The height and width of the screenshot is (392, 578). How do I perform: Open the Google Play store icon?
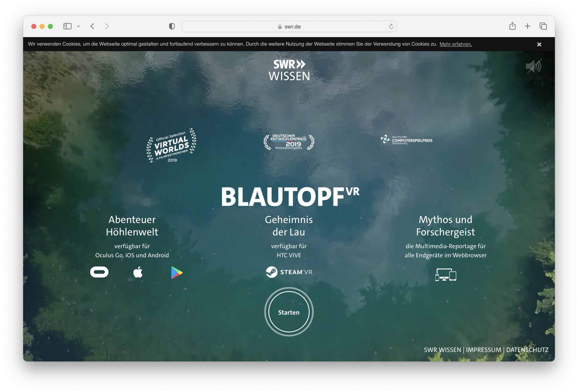[x=177, y=273]
